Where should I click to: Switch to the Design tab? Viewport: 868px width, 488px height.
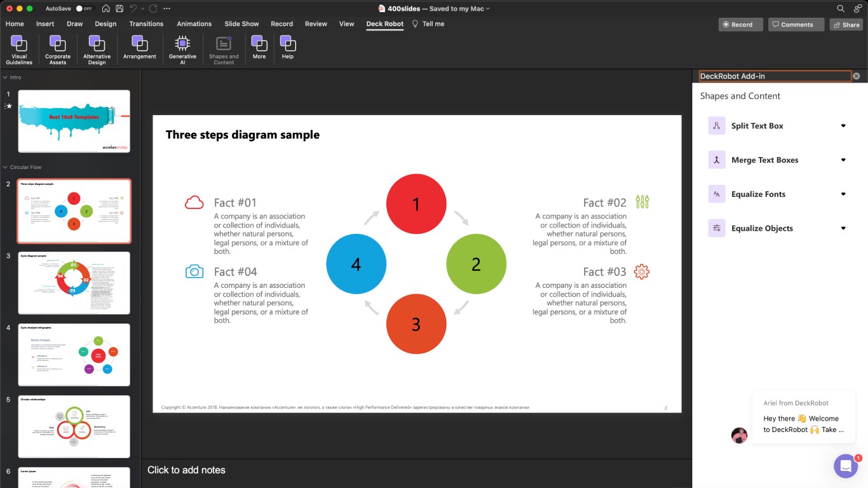pos(105,24)
